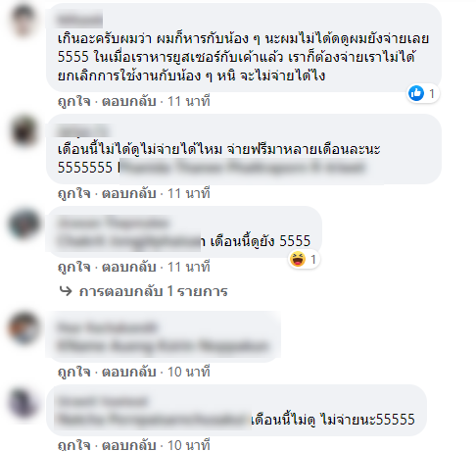Like the first comment via ถูกใจ
Screen dimensions: 476x451
point(74,101)
